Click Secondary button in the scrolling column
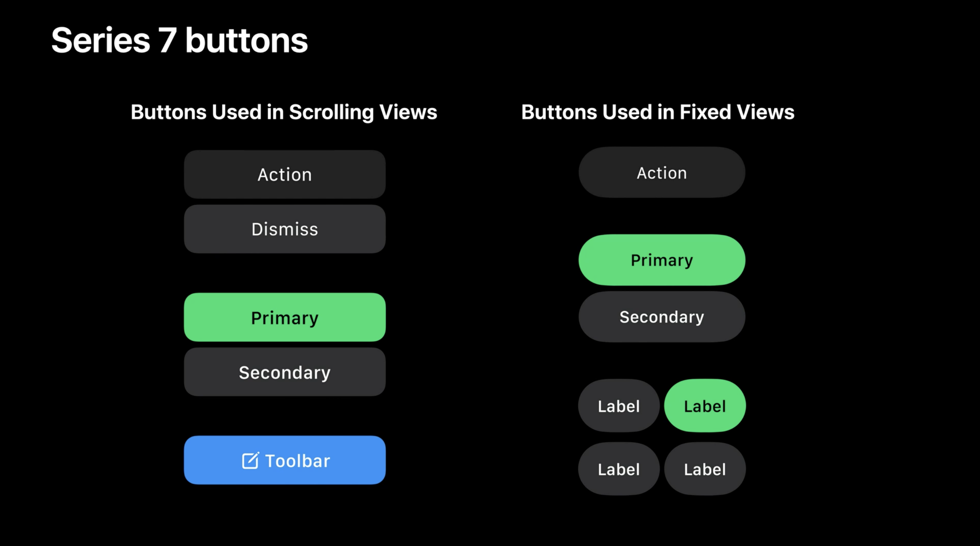The image size is (980, 546). pos(284,372)
